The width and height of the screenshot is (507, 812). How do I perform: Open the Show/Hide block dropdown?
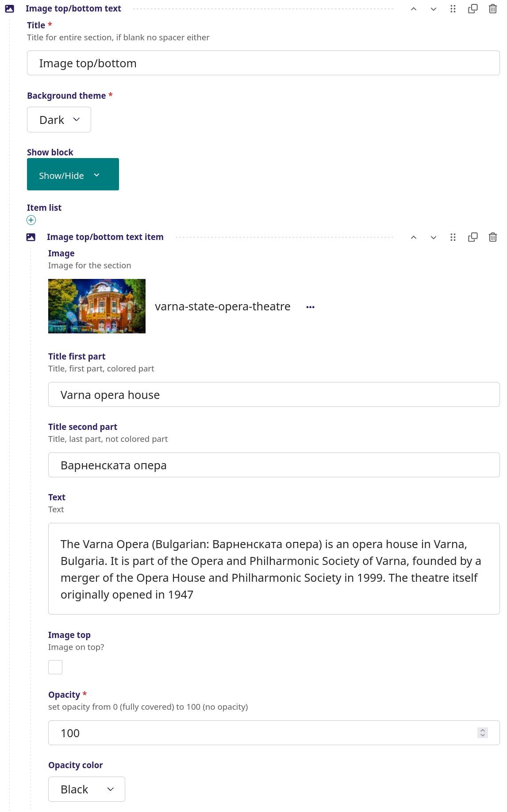tap(73, 174)
